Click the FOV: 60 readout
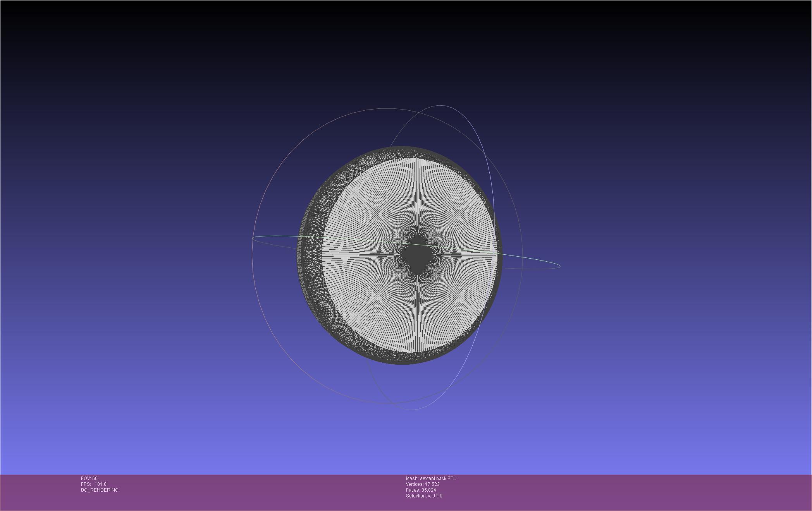Screen dimensions: 812x511 [89, 478]
